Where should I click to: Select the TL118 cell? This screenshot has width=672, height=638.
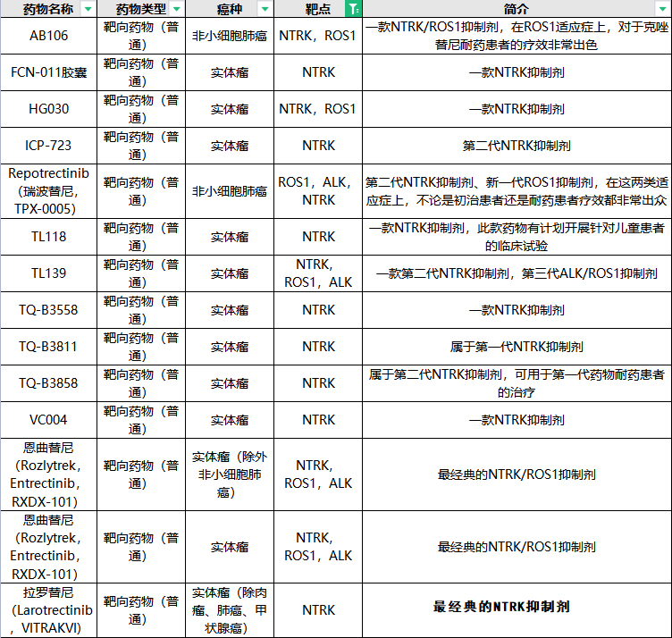click(48, 237)
